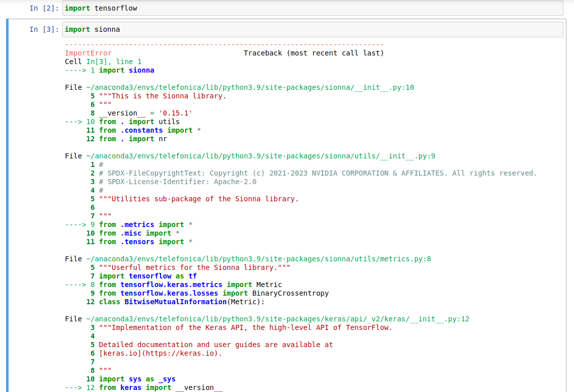This screenshot has width=574, height=392.
Task: Select the 'import tensorflow as tf' traceback line
Action: point(146,275)
